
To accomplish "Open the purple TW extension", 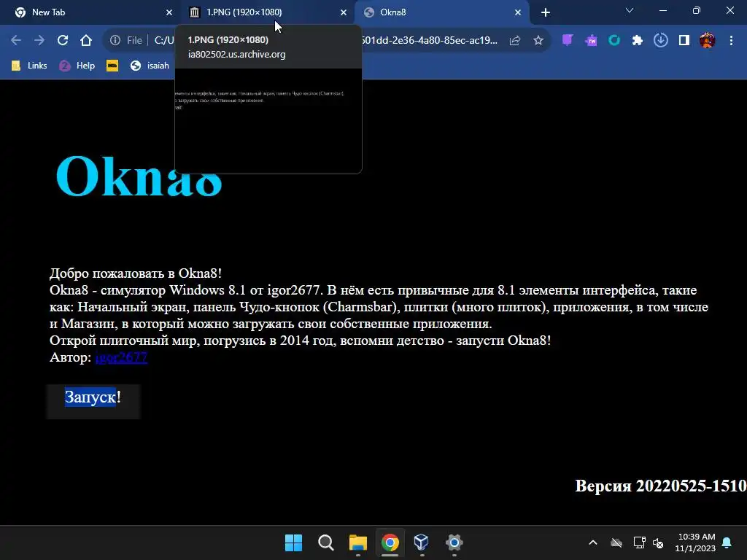I will tap(591, 41).
